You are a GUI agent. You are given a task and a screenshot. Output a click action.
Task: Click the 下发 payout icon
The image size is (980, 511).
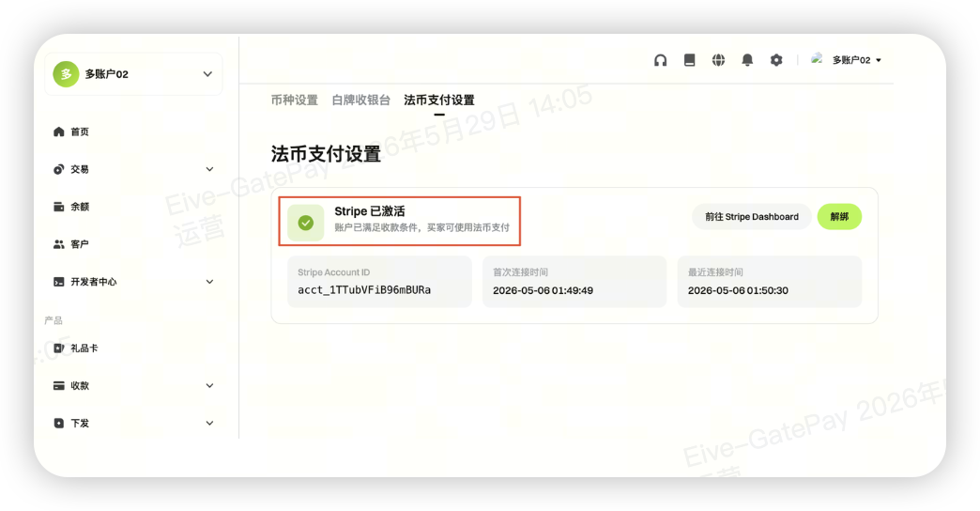pos(59,423)
